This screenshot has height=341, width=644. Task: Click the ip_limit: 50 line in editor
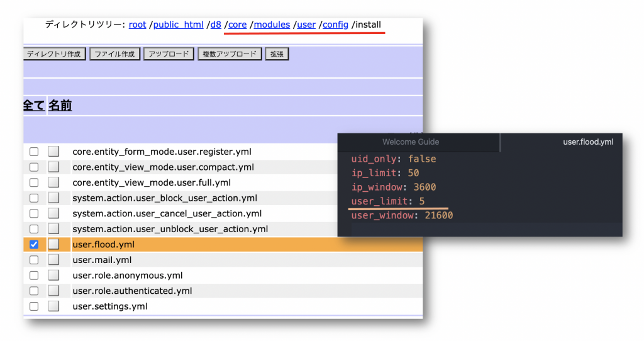(386, 173)
